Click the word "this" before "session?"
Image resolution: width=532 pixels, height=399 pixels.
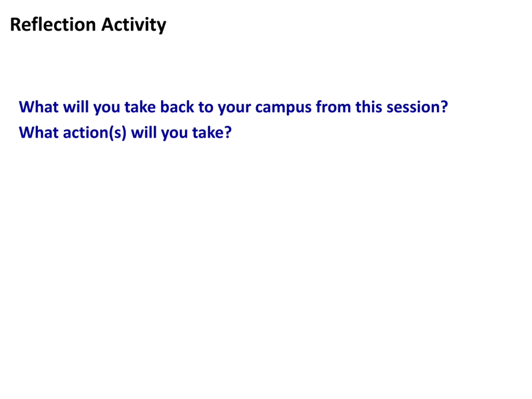pyautogui.click(x=369, y=107)
